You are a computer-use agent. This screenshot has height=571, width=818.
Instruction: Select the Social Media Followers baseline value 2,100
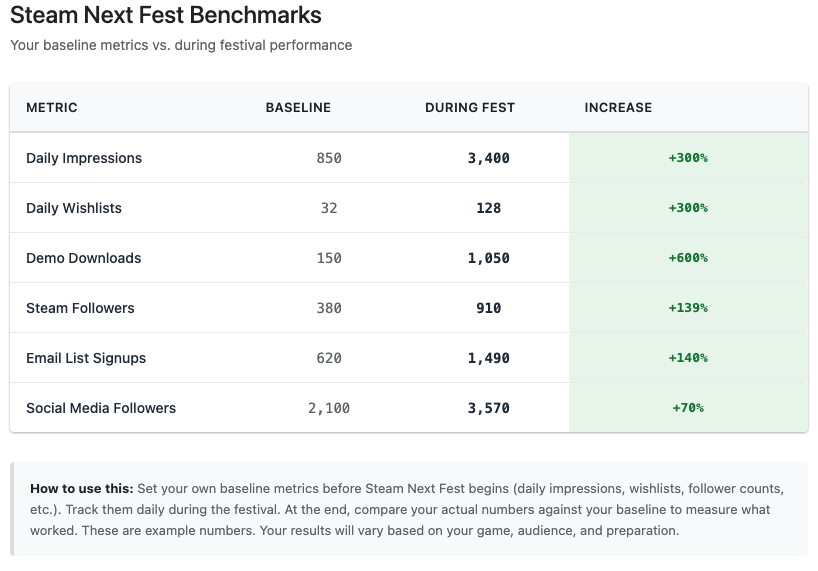tap(329, 408)
